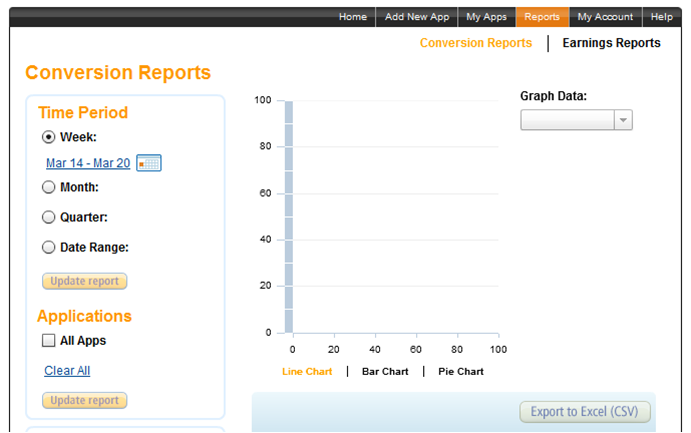Open My Account from the menu
This screenshot has width=691, height=433.
pos(605,17)
